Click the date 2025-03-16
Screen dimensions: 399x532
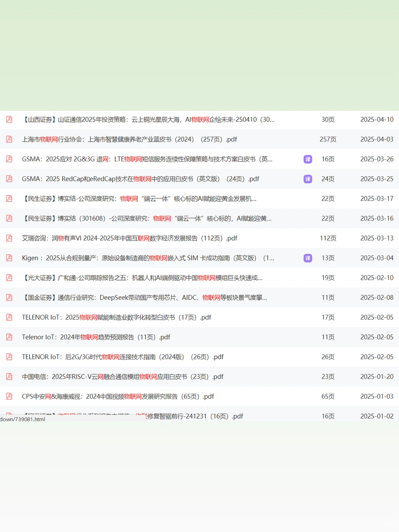click(x=377, y=218)
